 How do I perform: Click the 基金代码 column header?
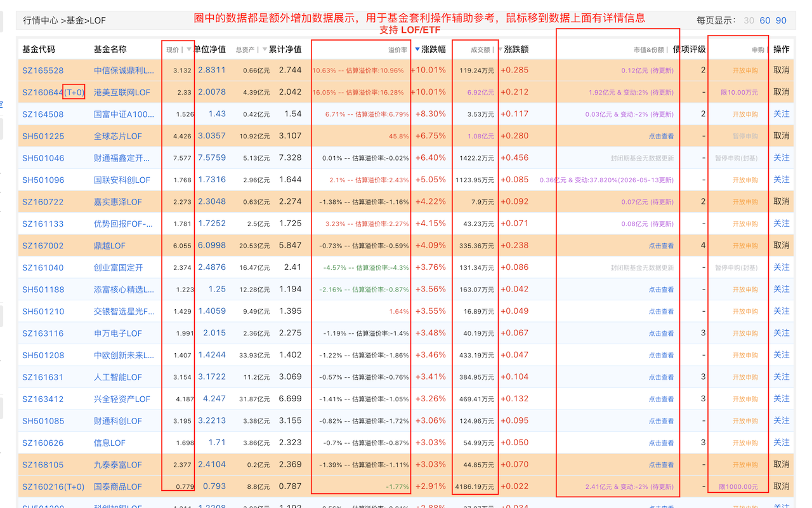pyautogui.click(x=39, y=49)
